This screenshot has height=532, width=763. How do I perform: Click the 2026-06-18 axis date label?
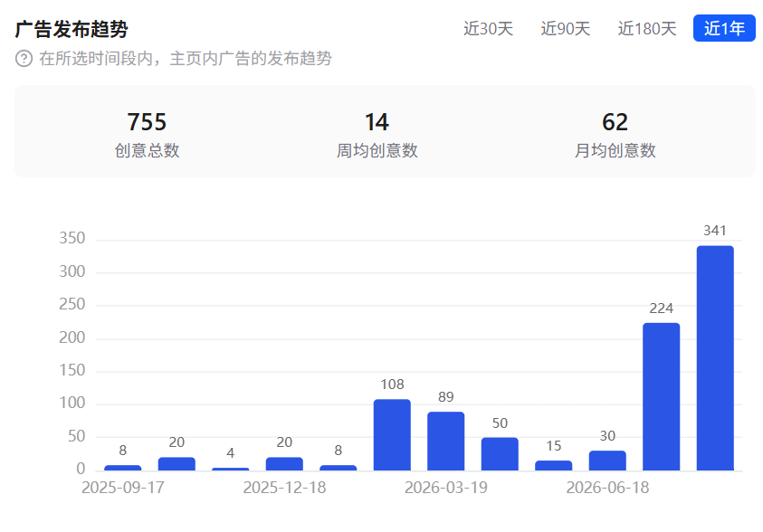pyautogui.click(x=607, y=488)
